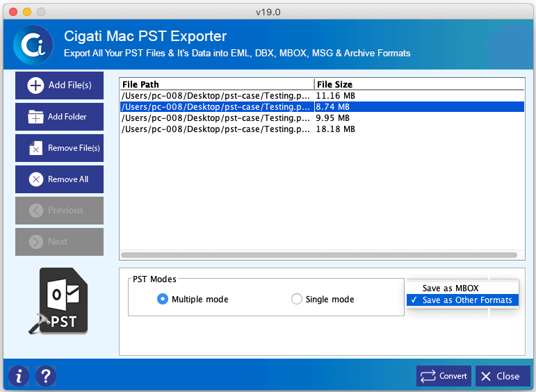Open the info icon at bottom left
Screen dimensions: 536x392
pyautogui.click(x=19, y=376)
